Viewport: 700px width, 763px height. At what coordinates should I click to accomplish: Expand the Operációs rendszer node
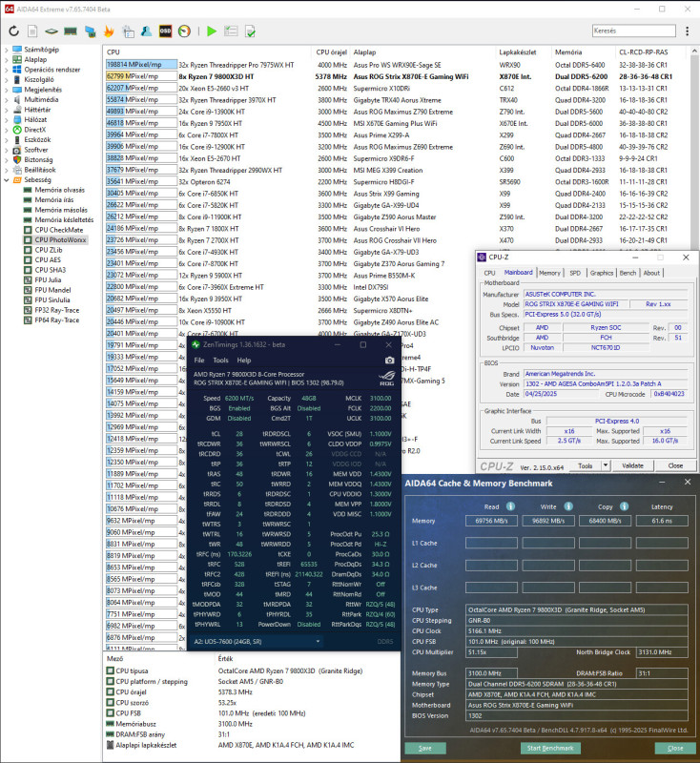point(7,70)
